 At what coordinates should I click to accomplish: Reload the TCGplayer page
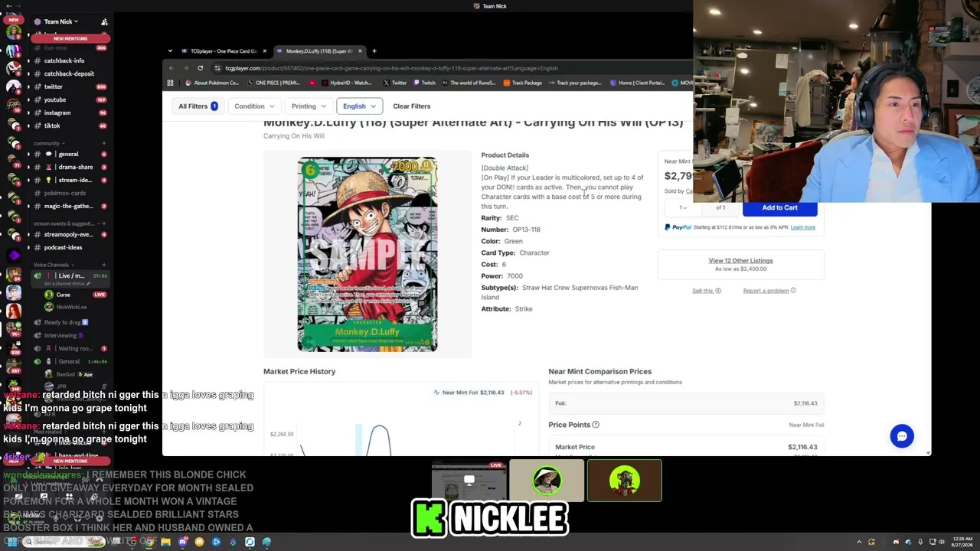(x=201, y=68)
